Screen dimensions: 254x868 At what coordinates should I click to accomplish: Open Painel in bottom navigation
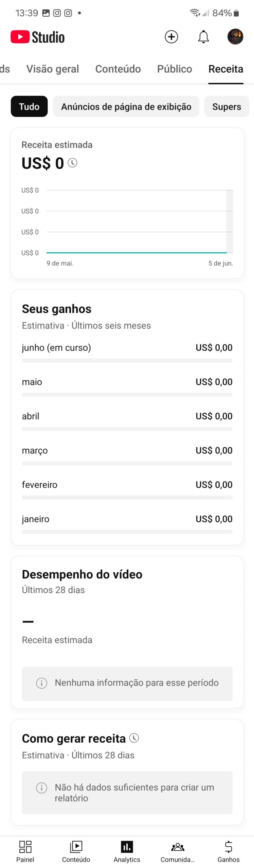25,851
